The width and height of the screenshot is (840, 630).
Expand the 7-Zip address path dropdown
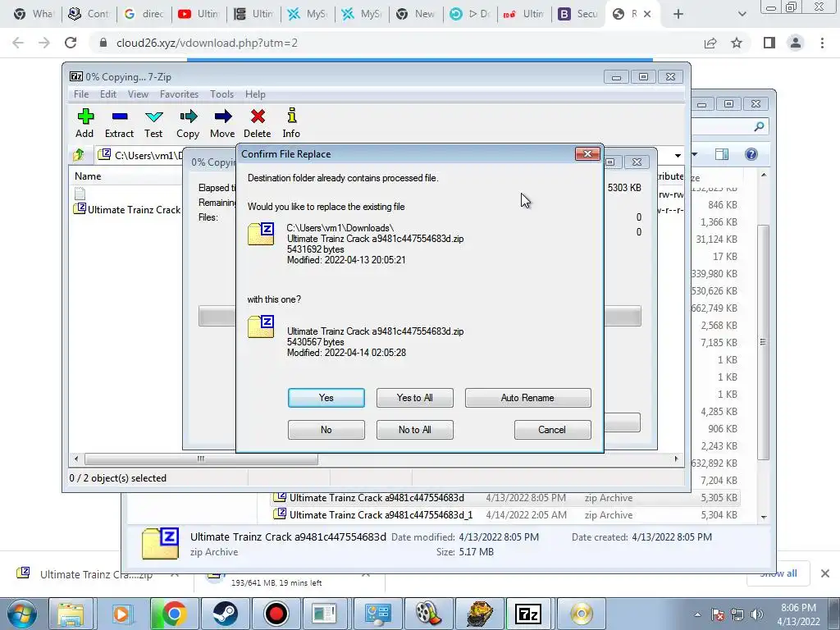[678, 155]
